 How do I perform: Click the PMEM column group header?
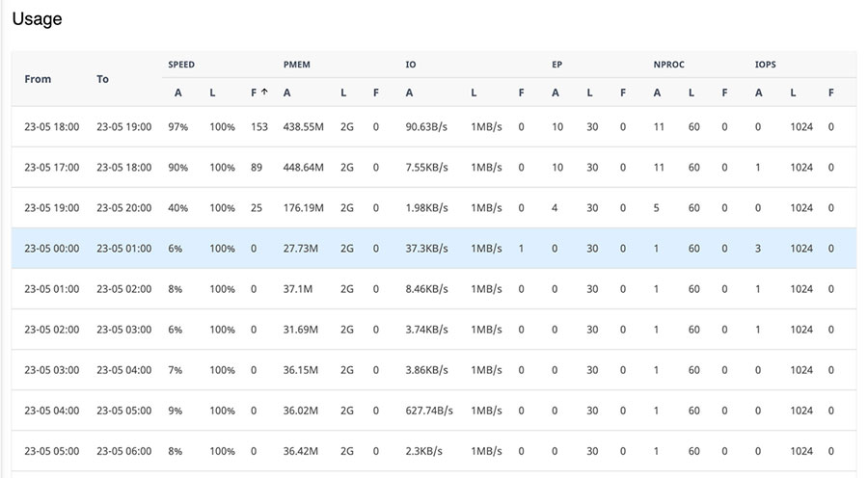[x=296, y=65]
